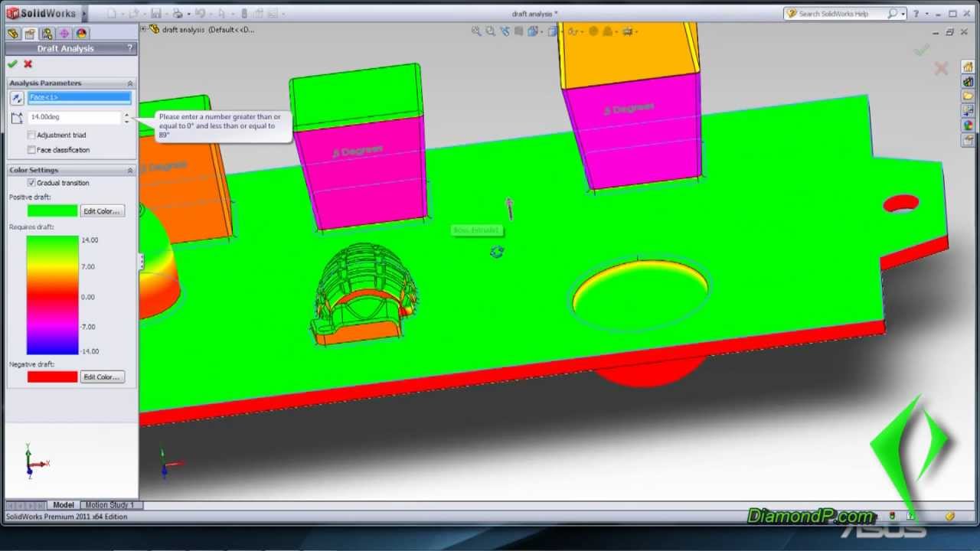Click the red Negative draft color swatch

click(52, 377)
